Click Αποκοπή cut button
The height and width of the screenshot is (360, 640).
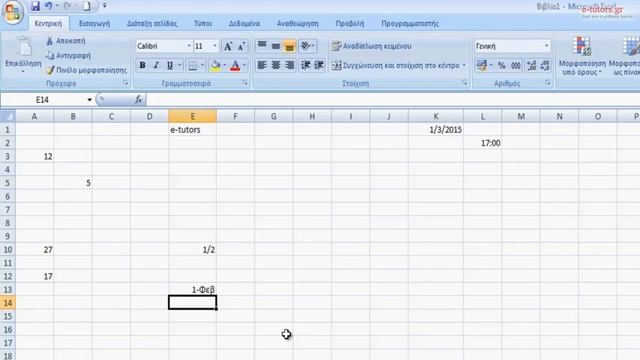66,41
